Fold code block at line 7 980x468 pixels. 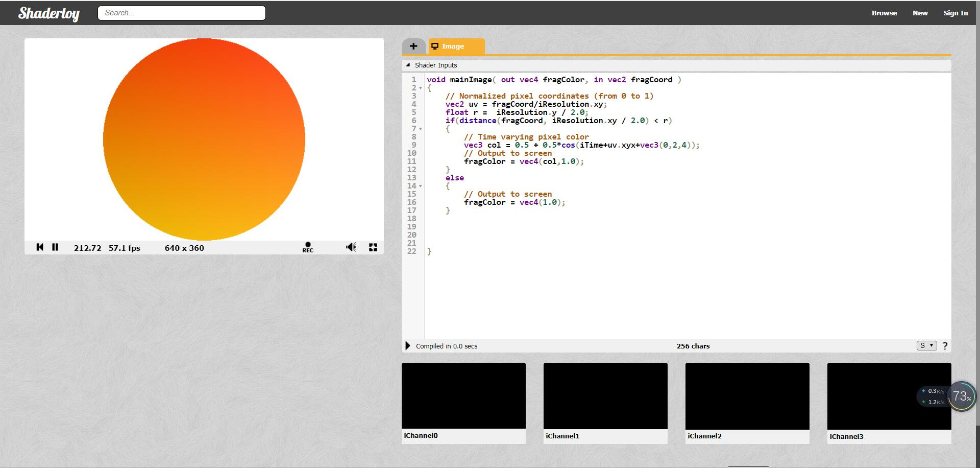pos(421,129)
